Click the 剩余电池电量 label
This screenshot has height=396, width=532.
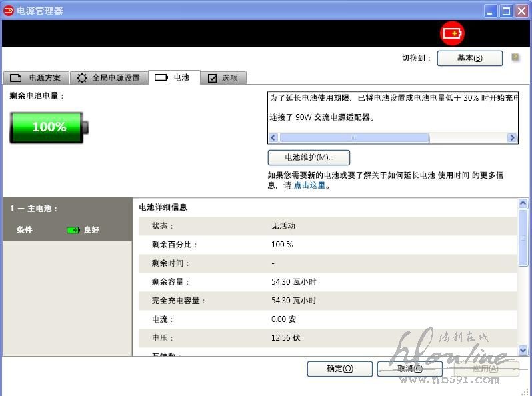coord(37,96)
